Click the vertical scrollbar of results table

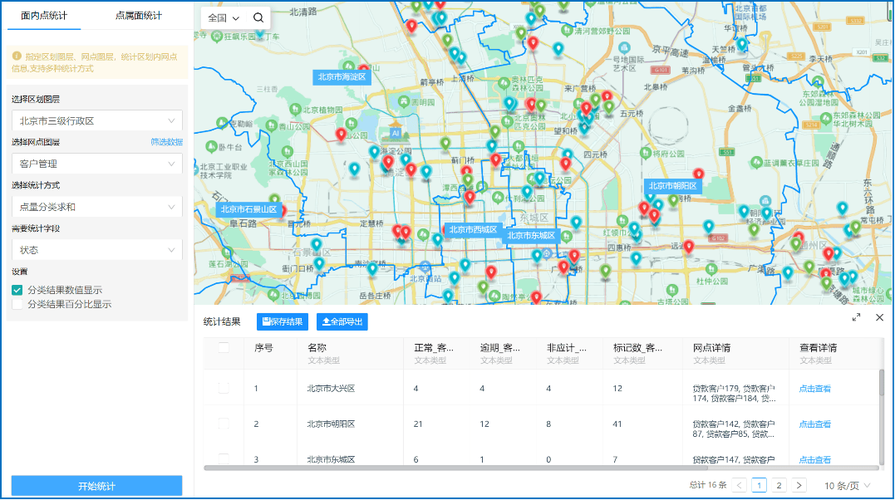(x=882, y=382)
